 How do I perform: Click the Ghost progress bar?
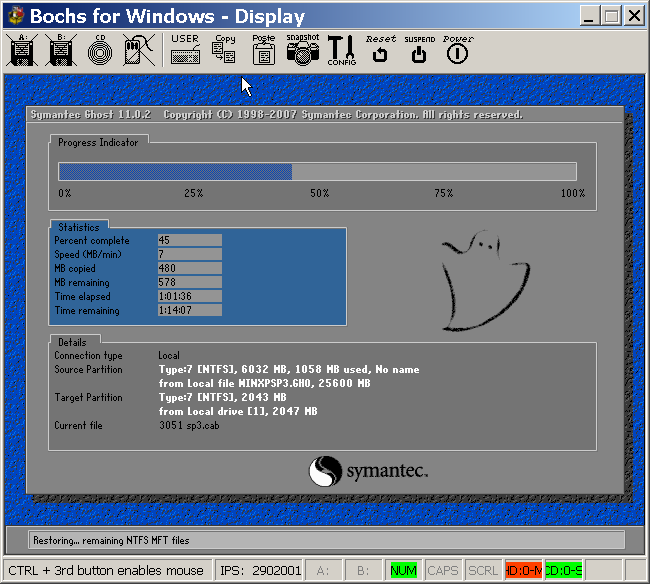click(317, 172)
